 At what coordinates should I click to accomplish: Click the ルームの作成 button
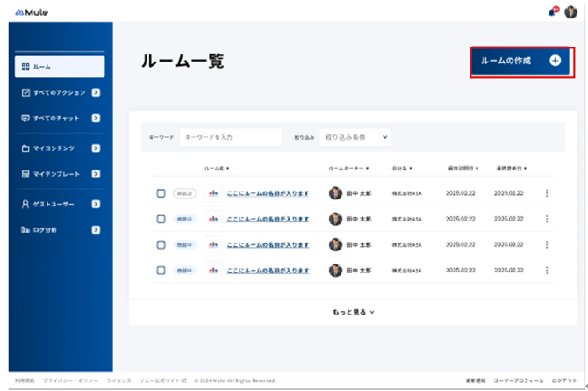(x=520, y=61)
